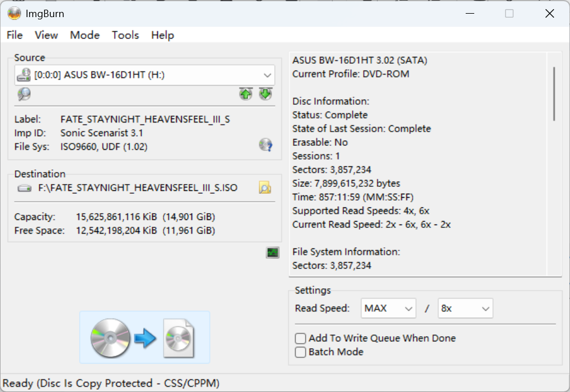The image size is (570, 392).
Task: Start reading the disc to an image file
Action: (145, 337)
